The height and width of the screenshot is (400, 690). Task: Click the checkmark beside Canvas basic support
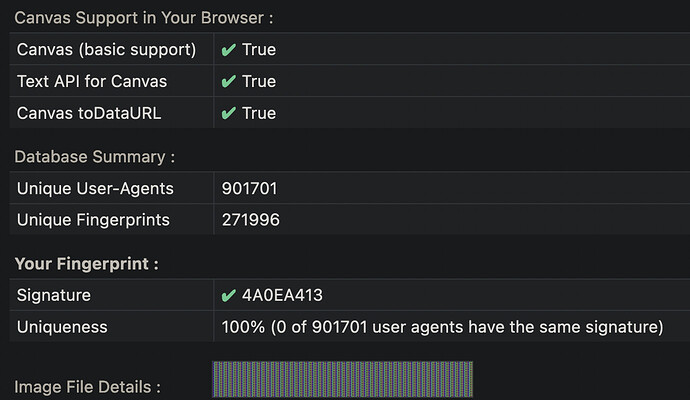pos(228,50)
